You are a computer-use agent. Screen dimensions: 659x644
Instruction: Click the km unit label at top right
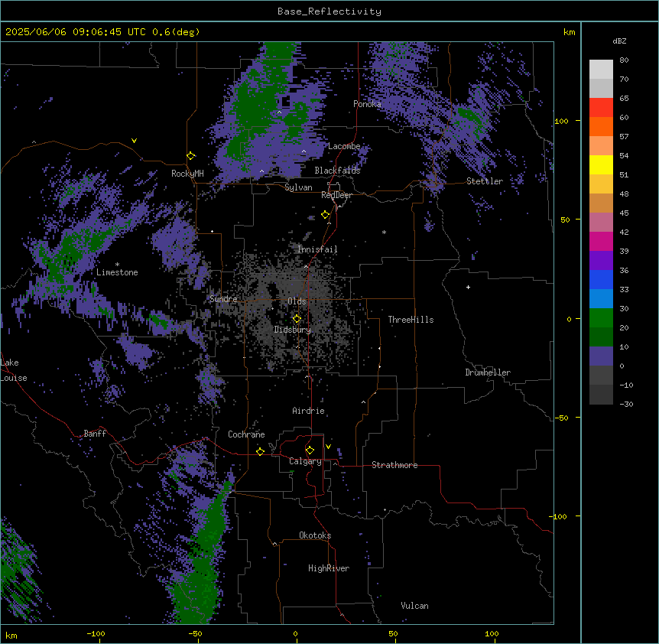570,32
